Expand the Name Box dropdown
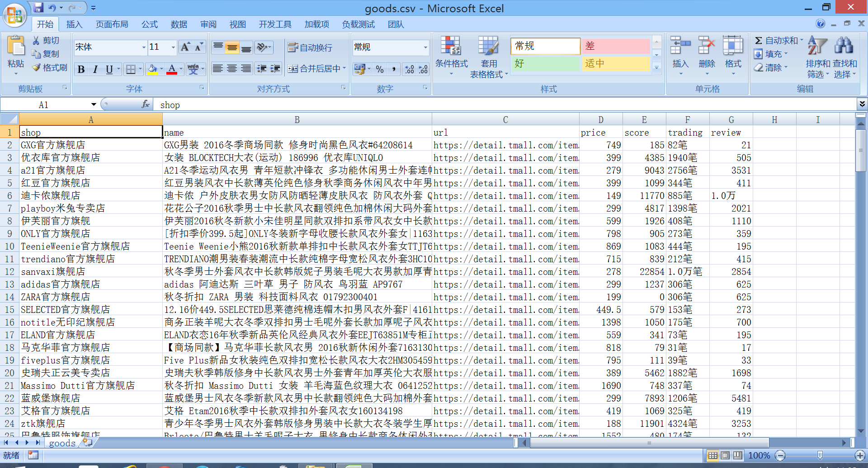 pyautogui.click(x=94, y=104)
